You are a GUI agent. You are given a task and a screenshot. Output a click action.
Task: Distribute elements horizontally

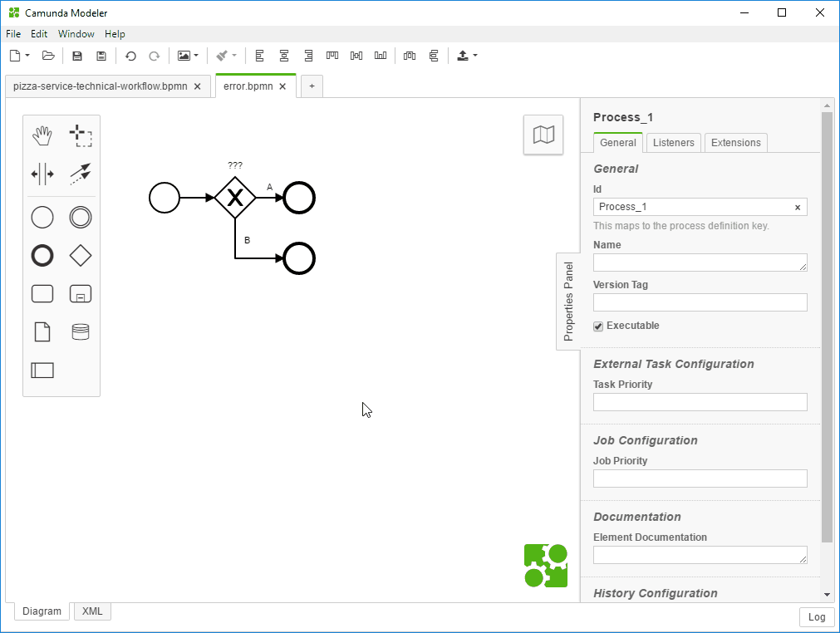(410, 56)
